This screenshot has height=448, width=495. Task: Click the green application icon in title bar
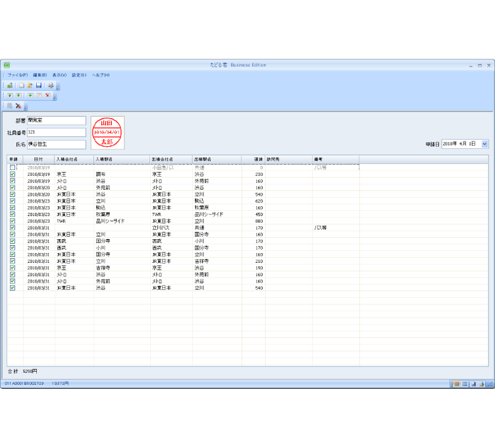pos(7,65)
